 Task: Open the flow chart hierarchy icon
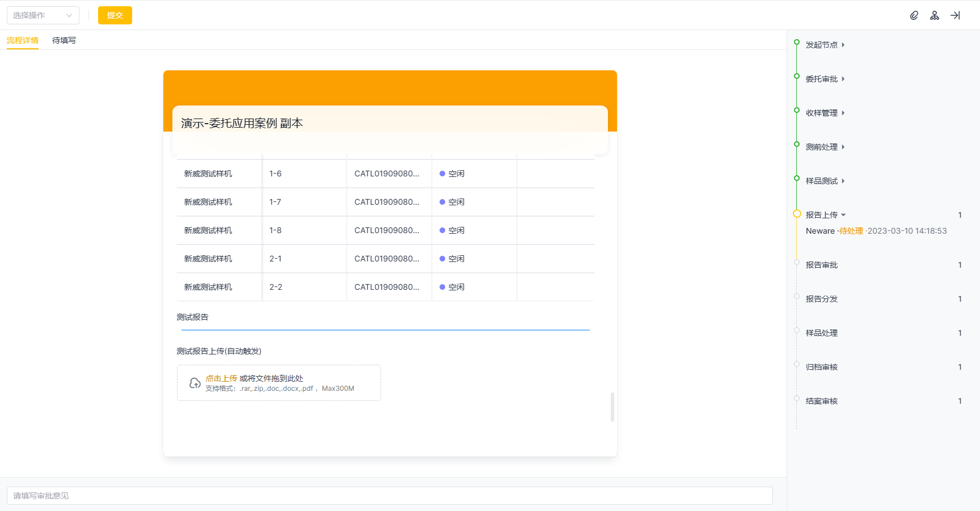[x=935, y=15]
